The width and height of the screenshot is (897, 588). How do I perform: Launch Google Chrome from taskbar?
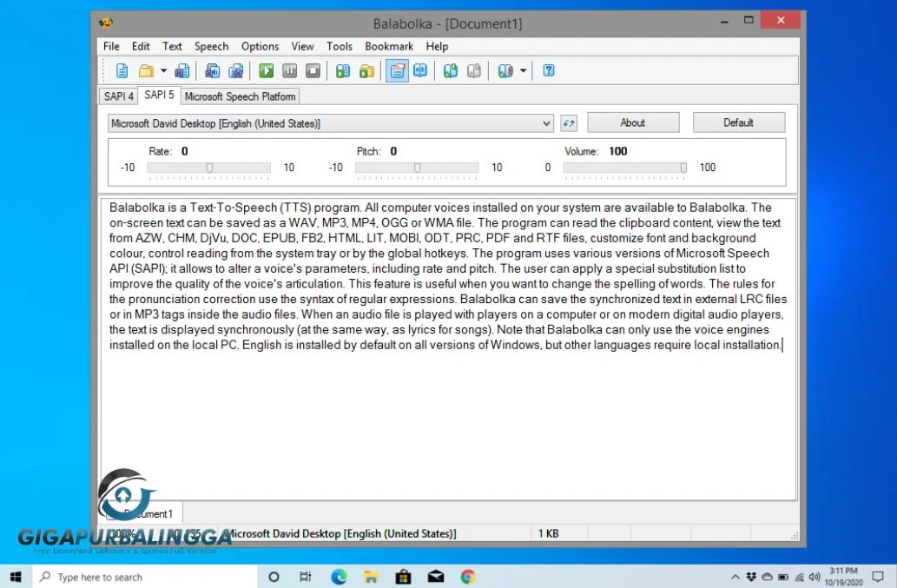tap(468, 577)
